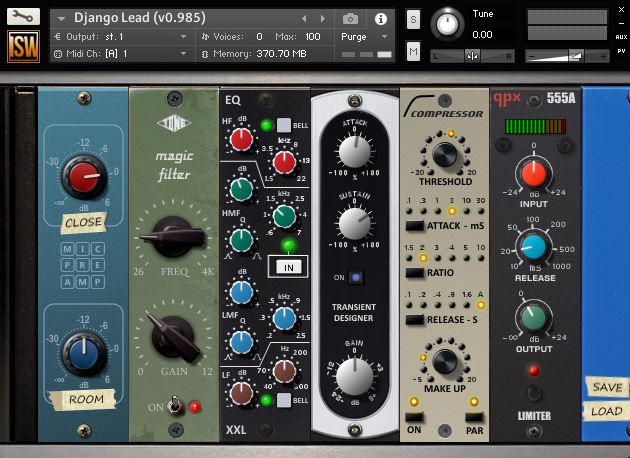Screen dimensions: 630x458
Task: Click the Max voices value 100
Action: click(x=313, y=37)
